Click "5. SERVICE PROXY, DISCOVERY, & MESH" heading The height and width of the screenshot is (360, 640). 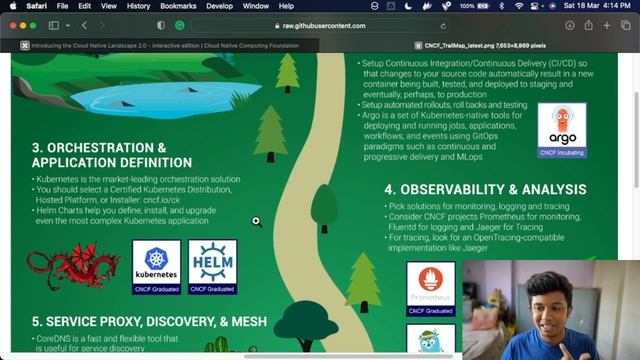pos(149,322)
